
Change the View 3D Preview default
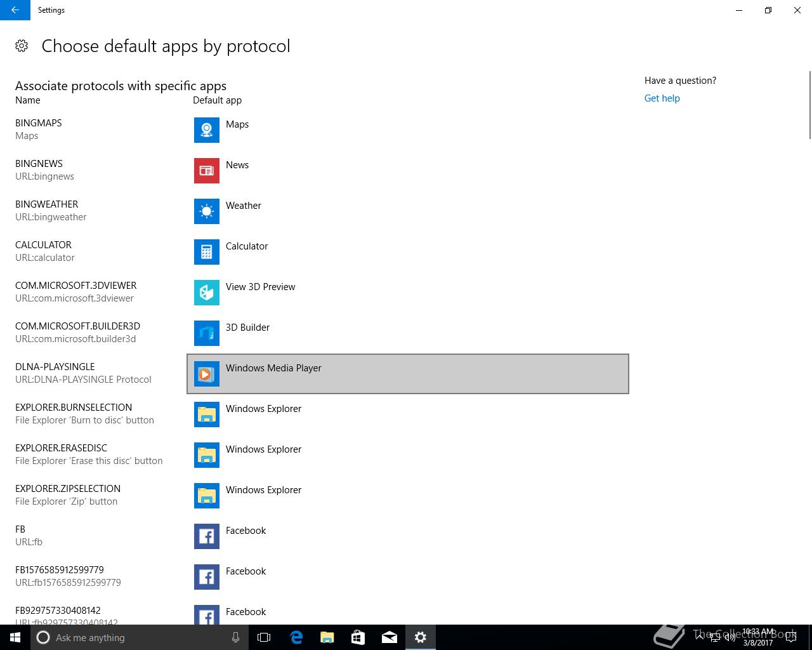261,287
